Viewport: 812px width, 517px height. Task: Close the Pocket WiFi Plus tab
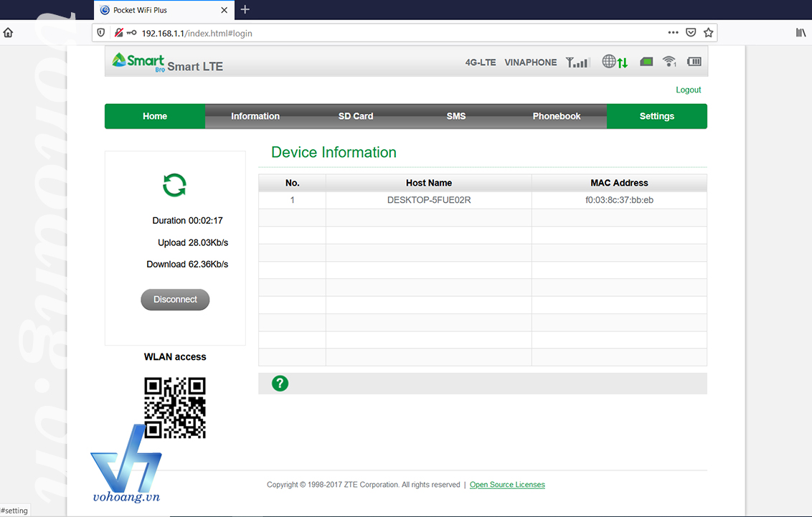point(224,10)
